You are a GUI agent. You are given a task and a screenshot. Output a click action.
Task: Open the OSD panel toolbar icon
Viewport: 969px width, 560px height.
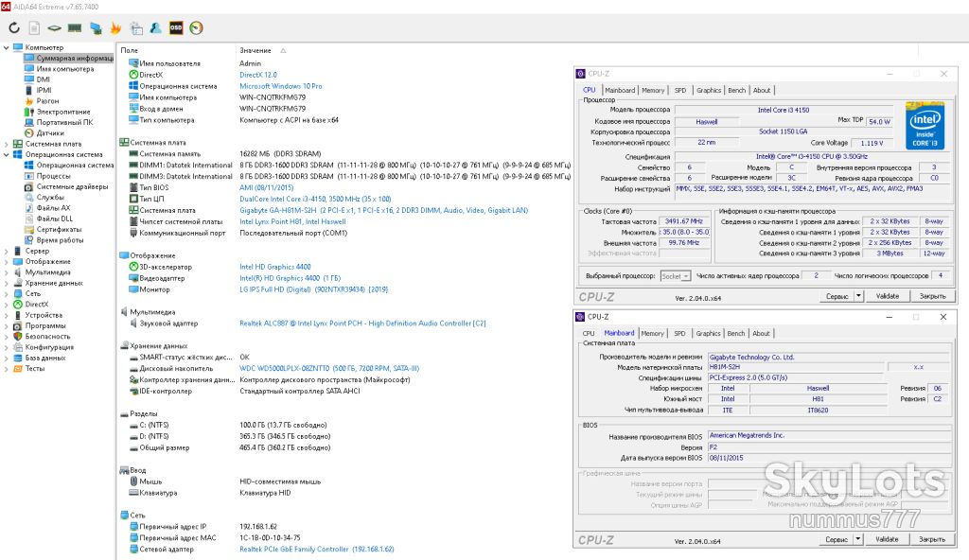point(176,27)
